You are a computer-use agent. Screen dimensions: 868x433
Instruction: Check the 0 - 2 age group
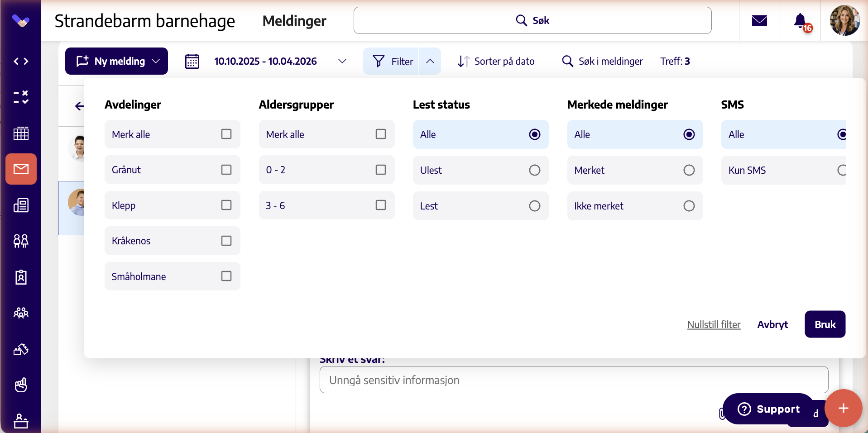click(326, 170)
